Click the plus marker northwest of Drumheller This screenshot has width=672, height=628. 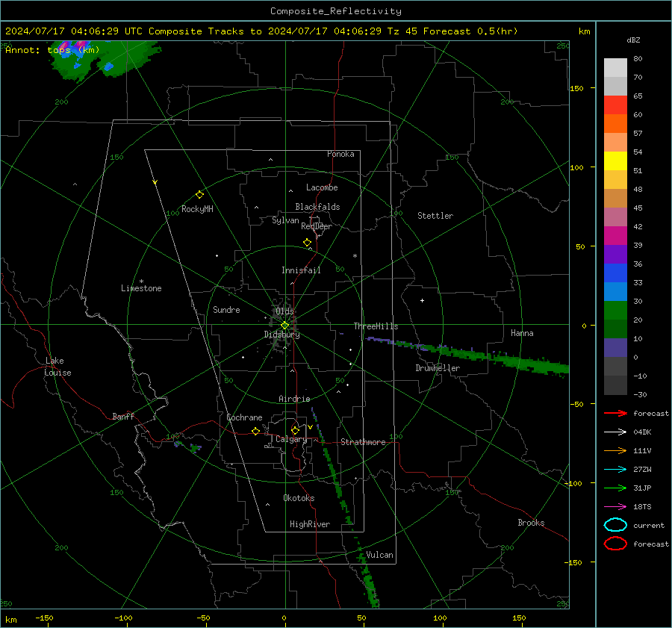(x=422, y=300)
